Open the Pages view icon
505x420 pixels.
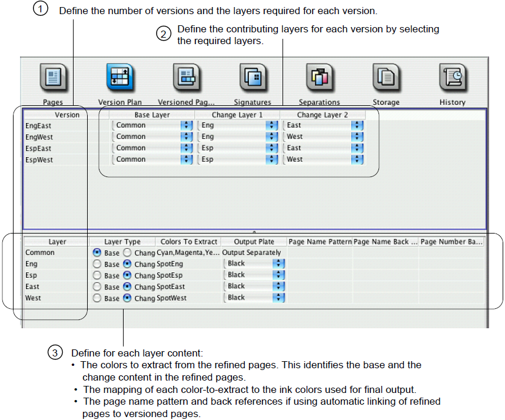click(53, 78)
